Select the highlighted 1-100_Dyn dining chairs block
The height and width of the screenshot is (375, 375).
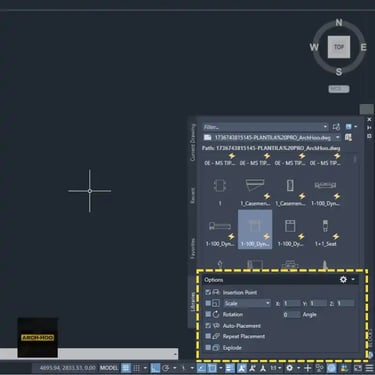pyautogui.click(x=255, y=229)
